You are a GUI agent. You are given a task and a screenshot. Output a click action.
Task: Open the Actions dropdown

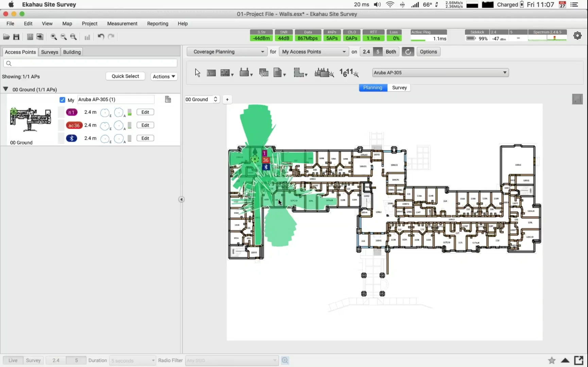(x=164, y=76)
